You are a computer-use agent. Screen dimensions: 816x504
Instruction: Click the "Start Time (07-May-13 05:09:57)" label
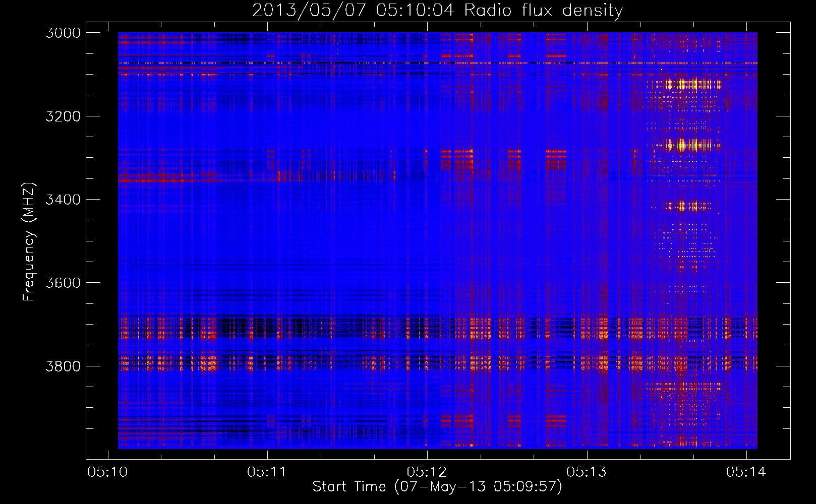tap(437, 487)
